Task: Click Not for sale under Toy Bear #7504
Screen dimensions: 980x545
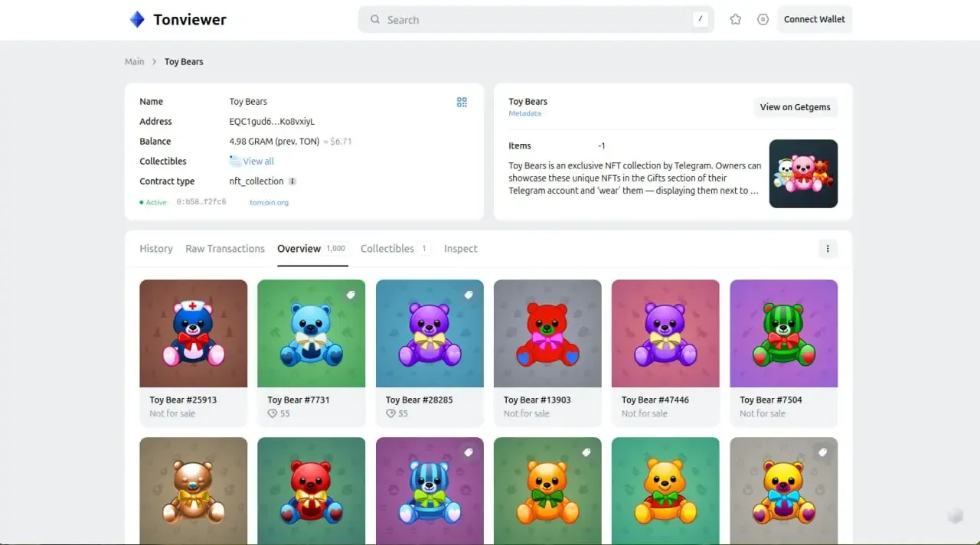Action: (763, 414)
